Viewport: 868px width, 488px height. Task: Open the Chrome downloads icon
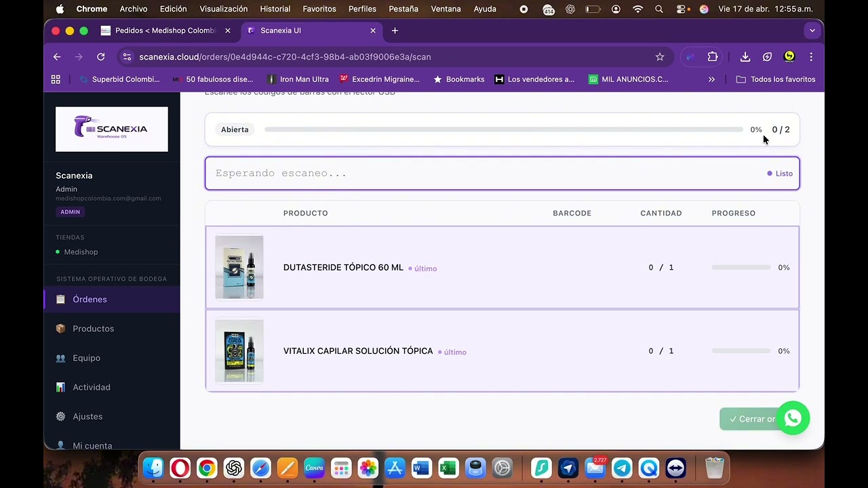tap(745, 57)
